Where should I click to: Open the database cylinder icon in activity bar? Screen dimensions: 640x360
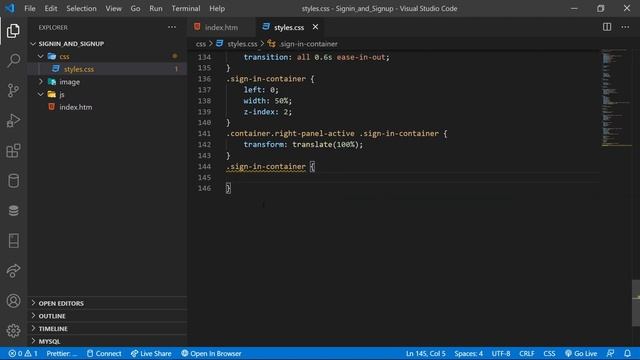click(x=13, y=181)
